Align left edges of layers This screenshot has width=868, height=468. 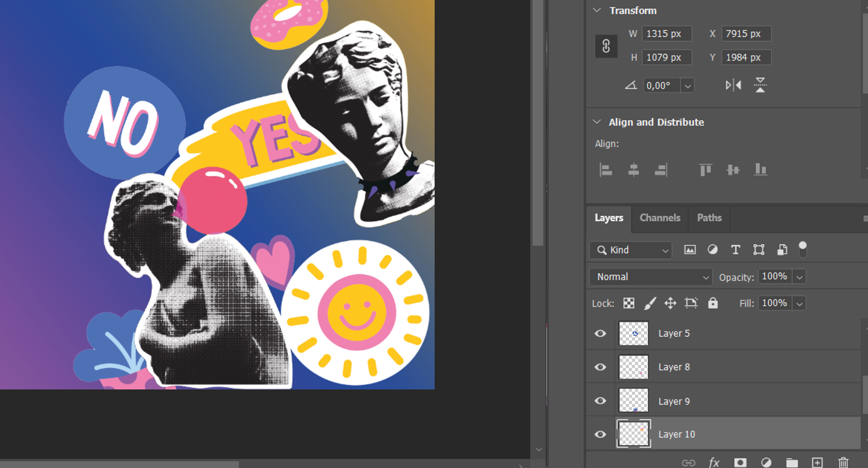(x=606, y=170)
